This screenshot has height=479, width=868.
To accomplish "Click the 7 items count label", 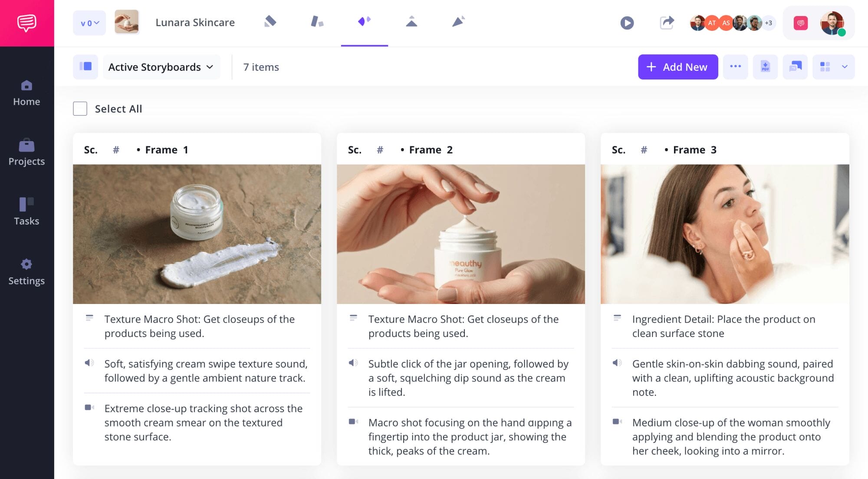I will coord(261,67).
